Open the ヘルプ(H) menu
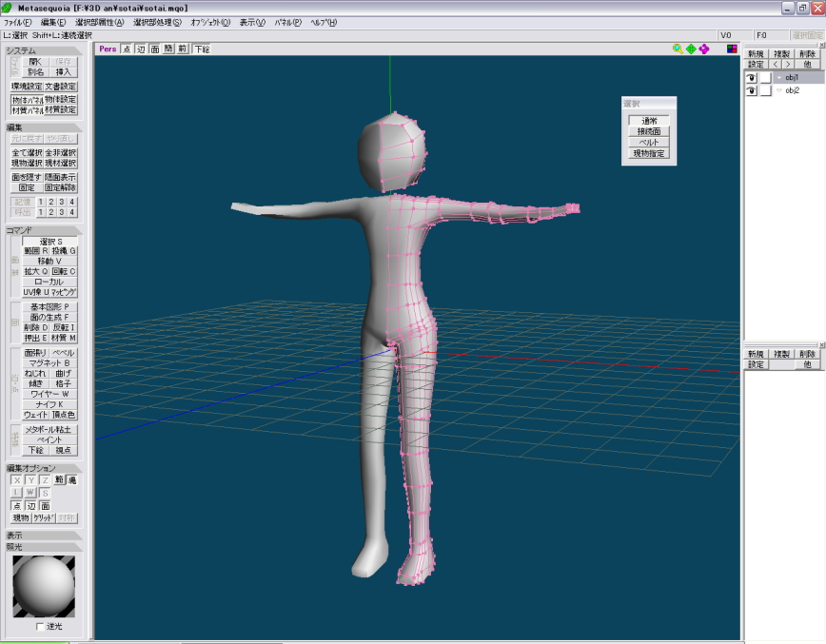 tap(324, 22)
